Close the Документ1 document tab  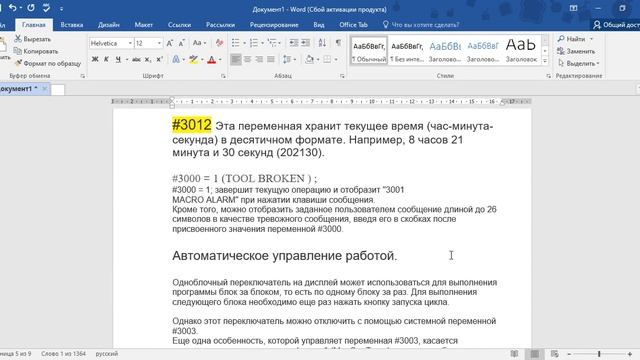pos(44,89)
